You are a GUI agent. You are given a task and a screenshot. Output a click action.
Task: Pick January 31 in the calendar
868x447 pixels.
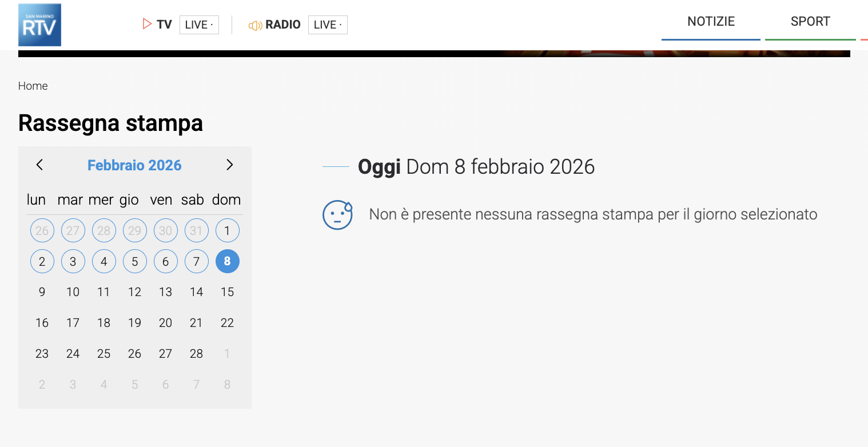pos(196,231)
